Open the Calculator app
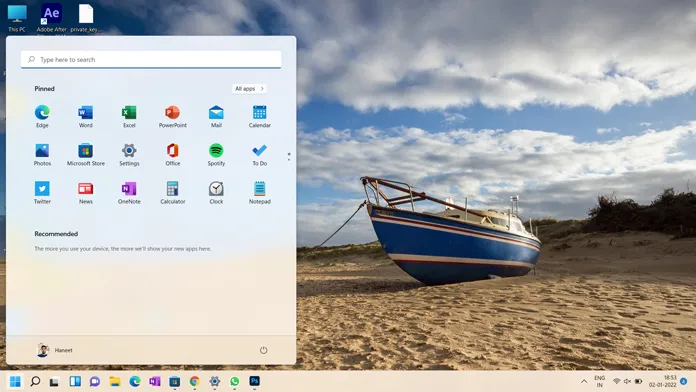The height and width of the screenshot is (392, 696). [173, 193]
